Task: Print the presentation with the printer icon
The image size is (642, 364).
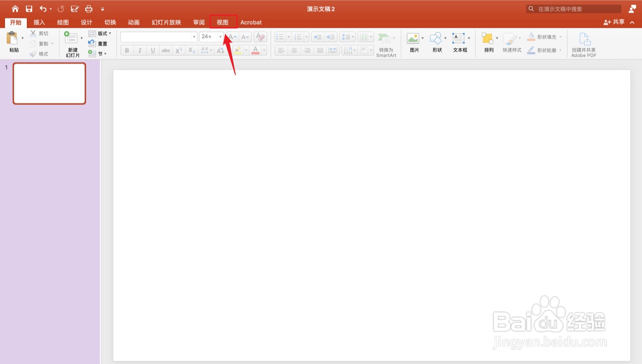Action: pyautogui.click(x=89, y=8)
